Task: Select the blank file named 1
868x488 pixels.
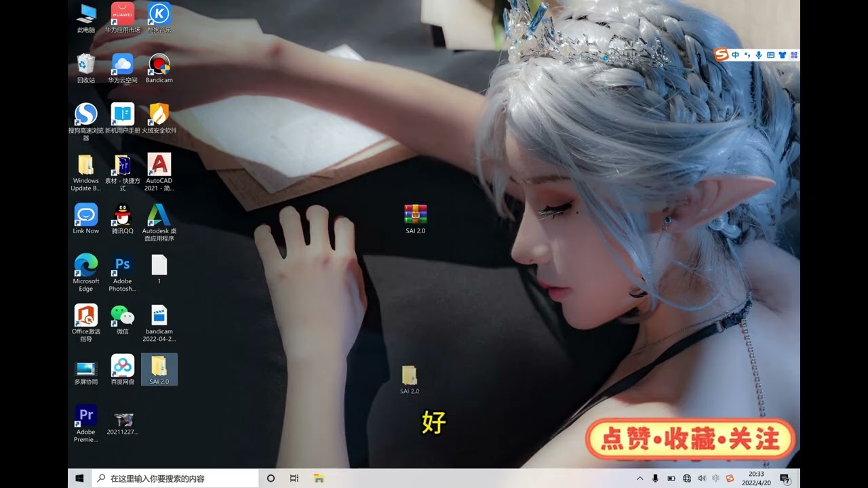Action: pos(159,269)
